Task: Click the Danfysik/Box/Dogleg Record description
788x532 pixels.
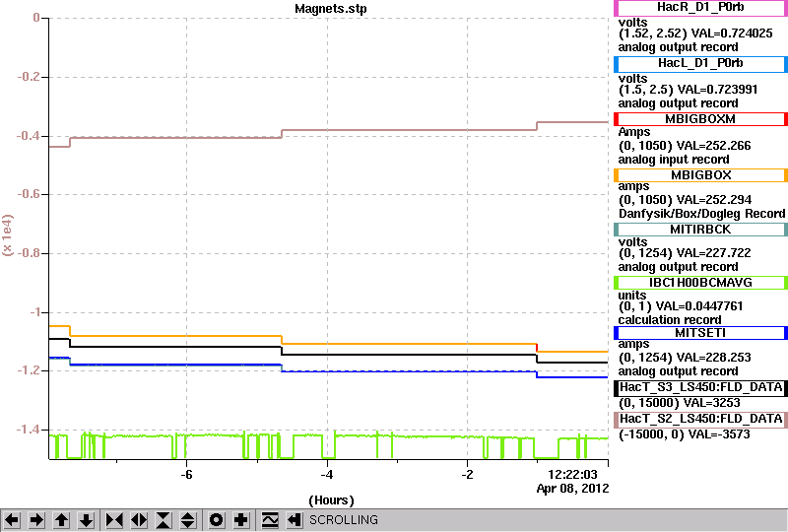Action: click(x=701, y=214)
